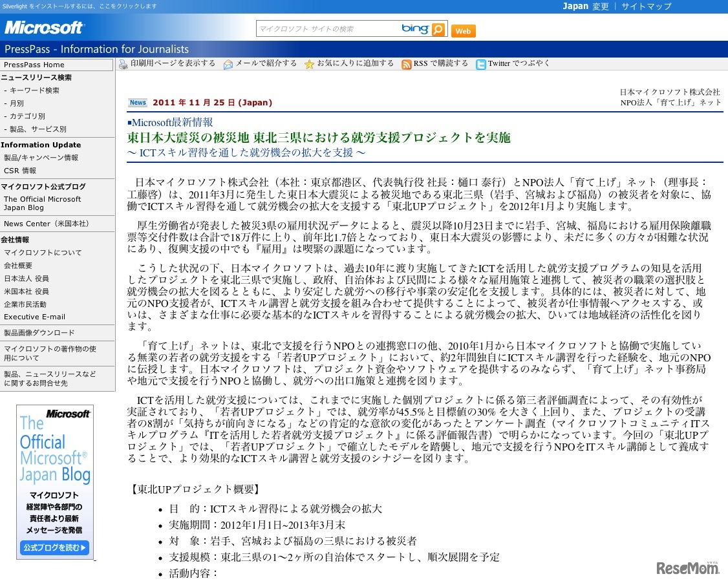
Task: Open Executive E-mail sidebar item
Action: [x=34, y=317]
